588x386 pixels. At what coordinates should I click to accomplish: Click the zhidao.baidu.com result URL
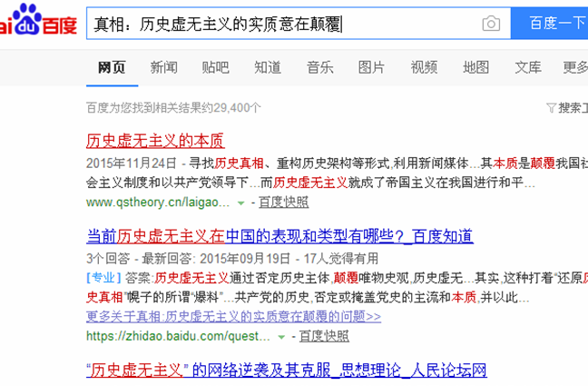click(x=178, y=336)
